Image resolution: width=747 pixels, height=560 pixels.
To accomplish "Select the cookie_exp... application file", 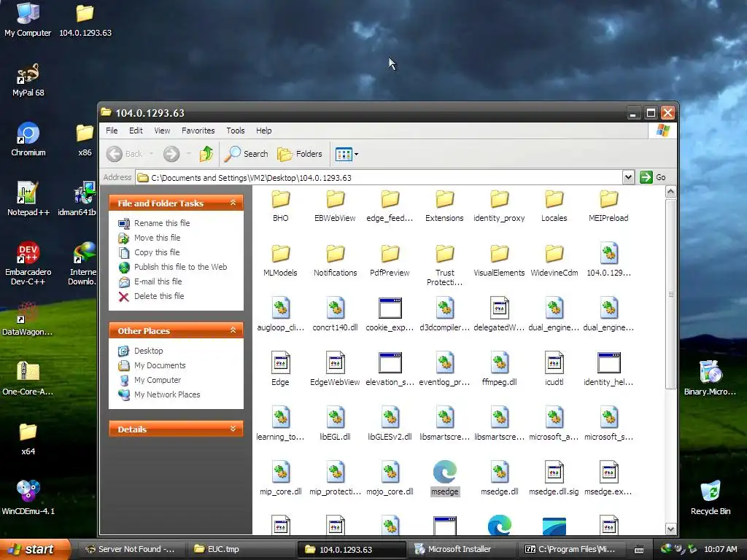I will (390, 315).
